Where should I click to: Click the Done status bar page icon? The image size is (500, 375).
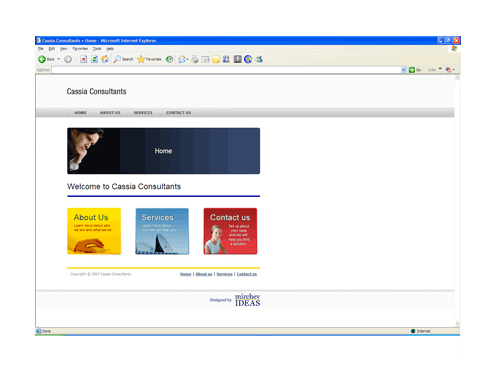38,331
